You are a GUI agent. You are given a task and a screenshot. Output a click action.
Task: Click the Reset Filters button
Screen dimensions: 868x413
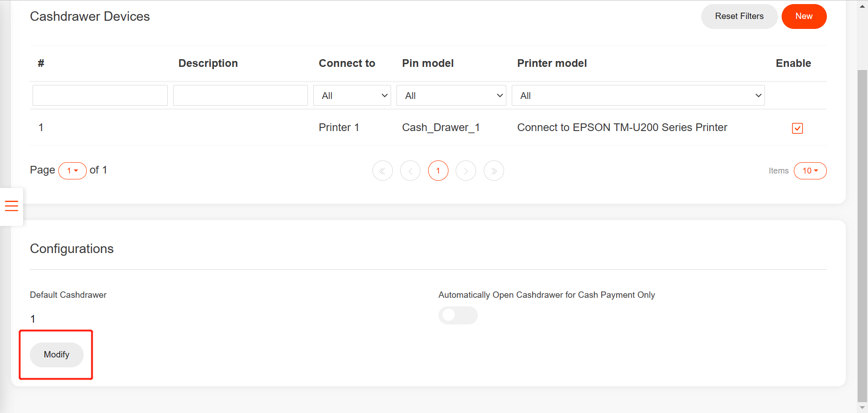point(739,16)
